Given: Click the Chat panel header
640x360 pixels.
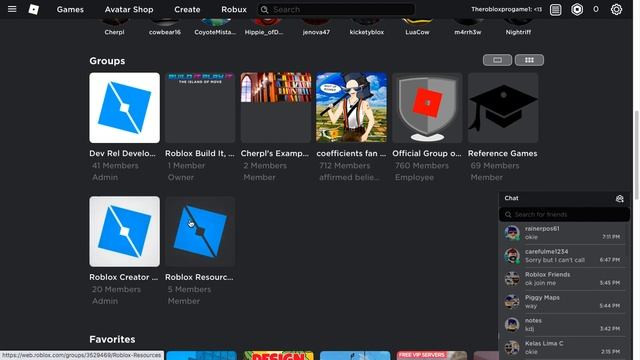Looking at the screenshot, I should (564, 198).
